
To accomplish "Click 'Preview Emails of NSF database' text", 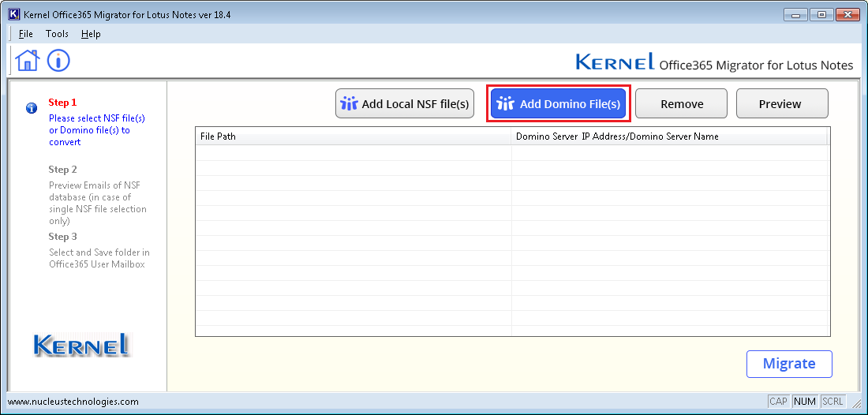I will coord(97,203).
